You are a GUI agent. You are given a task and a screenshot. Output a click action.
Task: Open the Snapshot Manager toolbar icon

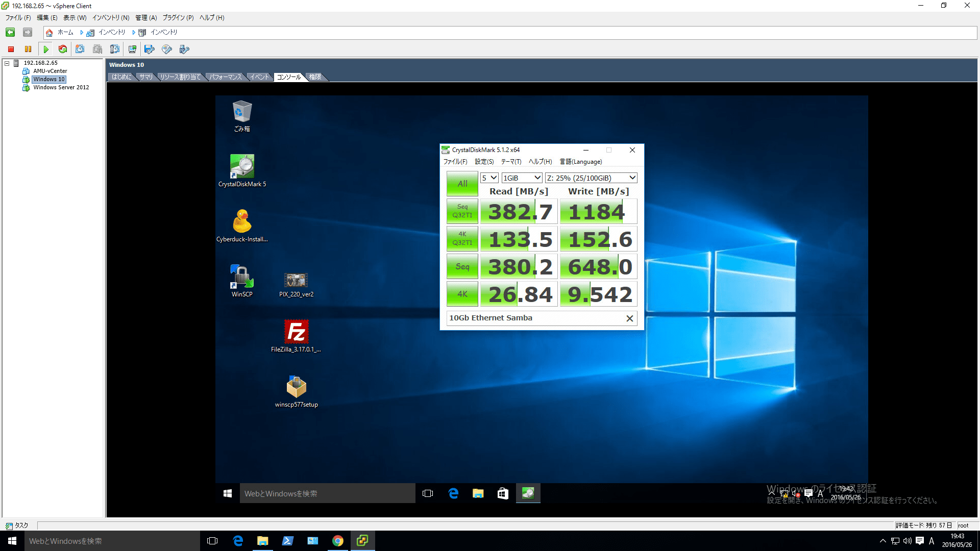pyautogui.click(x=115, y=49)
